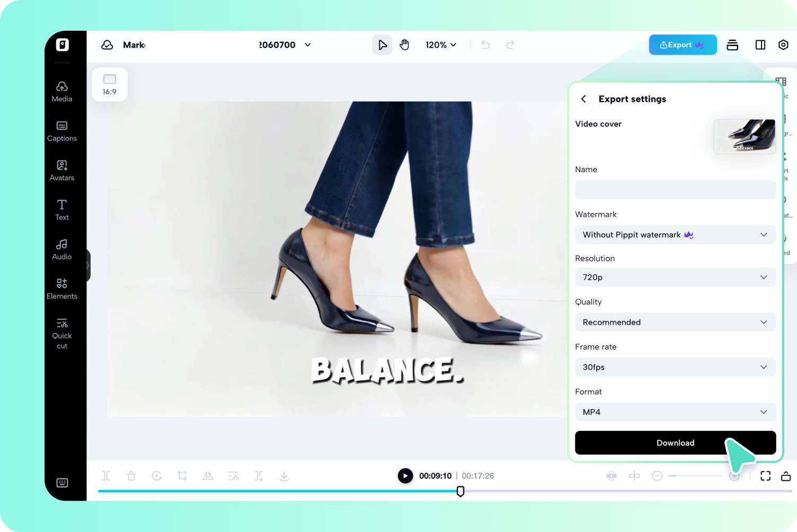
Task: Open the hexagon settings icon
Action: coord(783,45)
